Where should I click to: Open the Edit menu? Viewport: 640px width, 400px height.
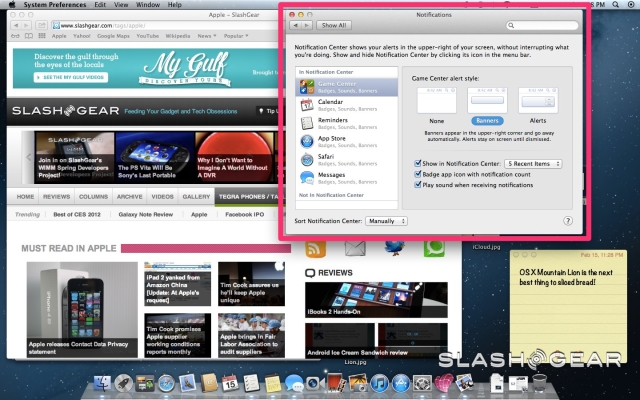(100, 4)
